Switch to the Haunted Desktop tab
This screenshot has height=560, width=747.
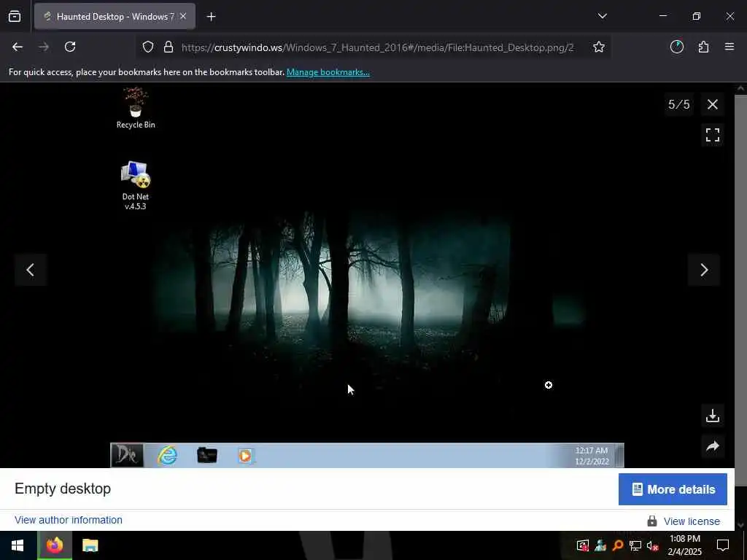coord(115,17)
